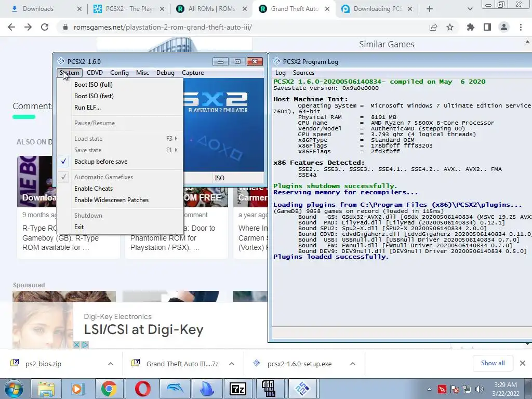532x399 pixels.
Task: Click Pause/Resume in System menu
Action: point(120,123)
